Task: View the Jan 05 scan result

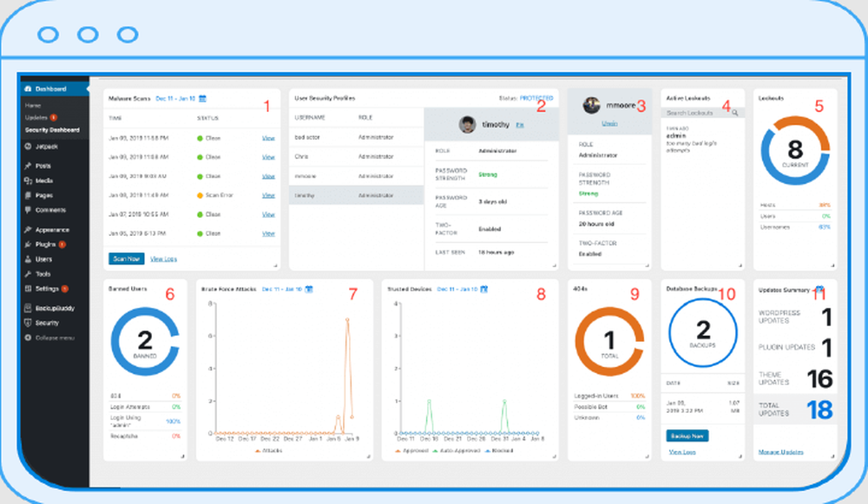Action: tap(268, 233)
